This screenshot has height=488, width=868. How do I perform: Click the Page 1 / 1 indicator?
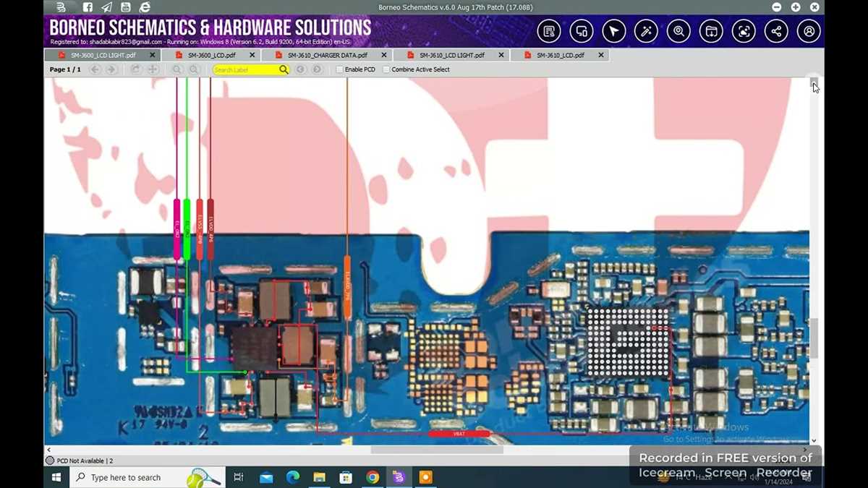[65, 69]
